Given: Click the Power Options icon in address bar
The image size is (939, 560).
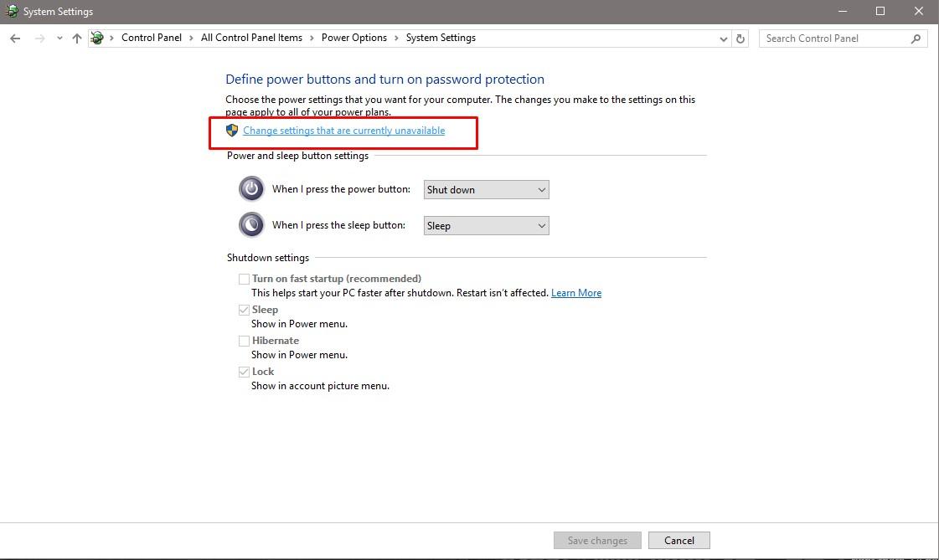Looking at the screenshot, I should pyautogui.click(x=97, y=39).
